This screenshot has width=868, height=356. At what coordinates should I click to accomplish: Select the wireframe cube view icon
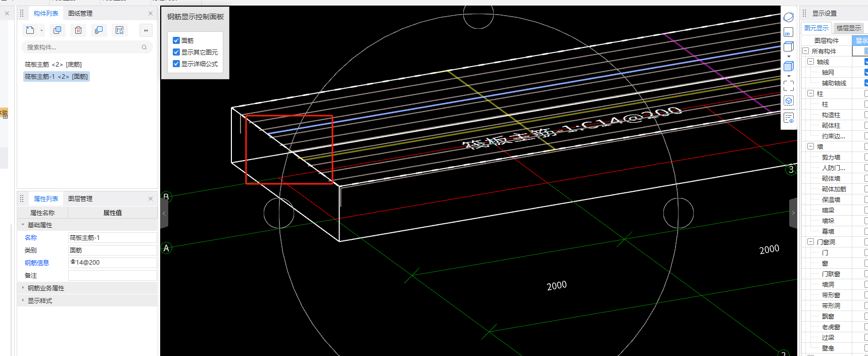tap(789, 47)
